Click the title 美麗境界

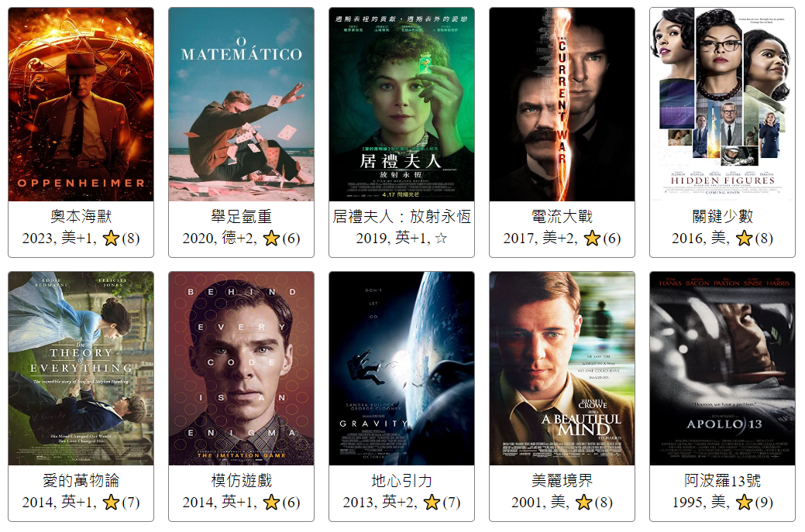coord(562,481)
